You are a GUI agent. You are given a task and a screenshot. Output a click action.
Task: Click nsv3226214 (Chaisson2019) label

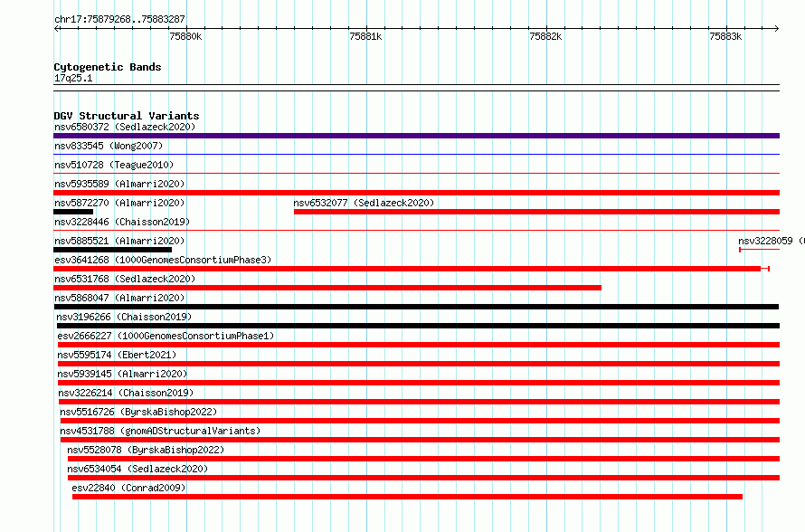point(126,393)
